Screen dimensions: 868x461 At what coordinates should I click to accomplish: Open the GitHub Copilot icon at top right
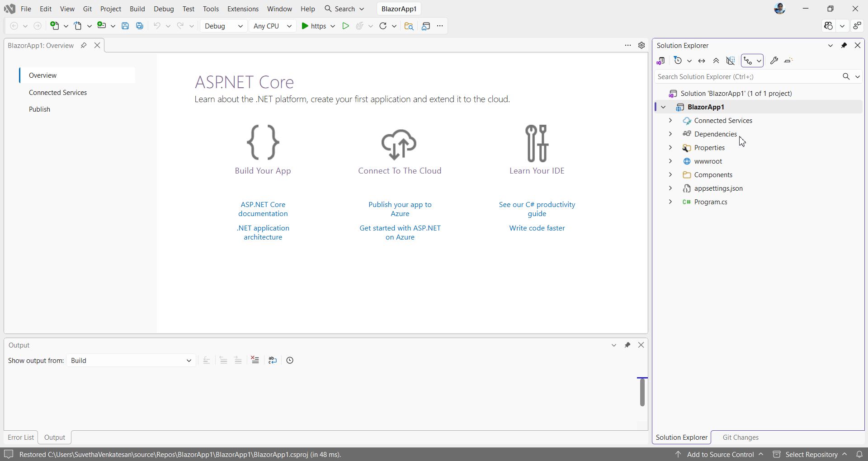coord(828,26)
